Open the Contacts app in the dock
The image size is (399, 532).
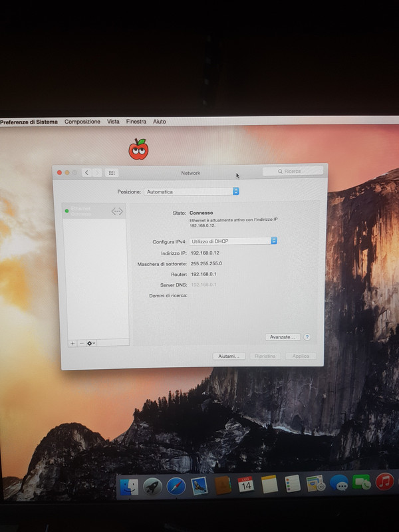pos(223,485)
